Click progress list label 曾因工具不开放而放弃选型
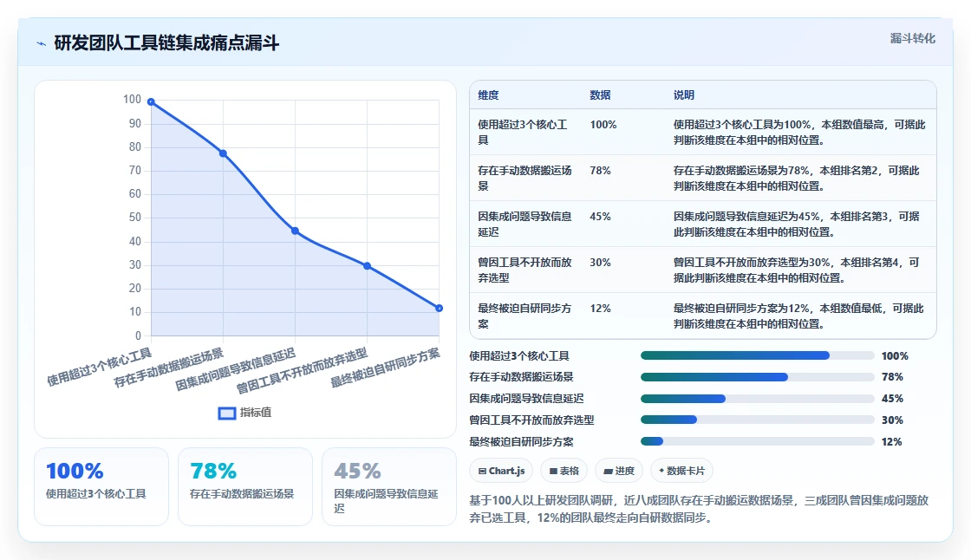971x560 pixels. (531, 420)
